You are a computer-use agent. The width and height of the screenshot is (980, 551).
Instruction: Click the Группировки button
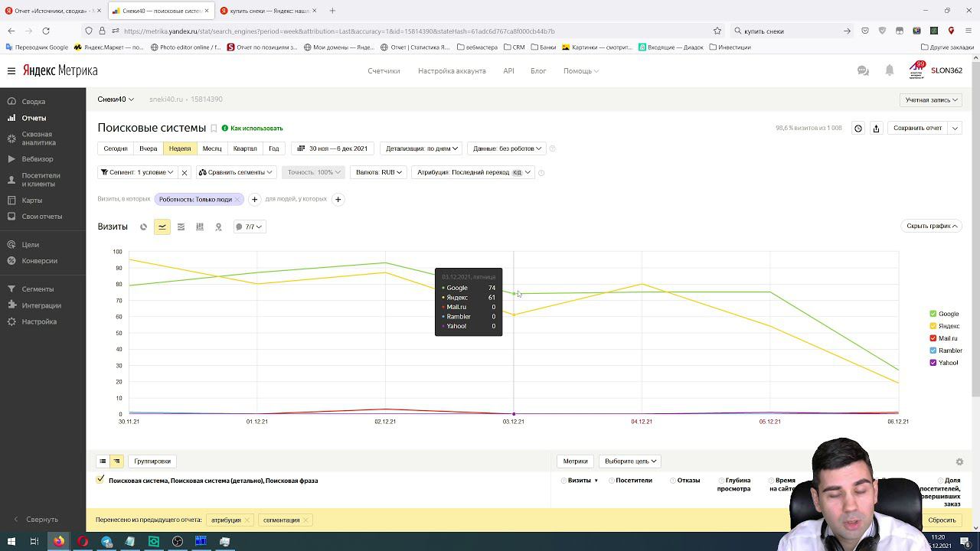point(152,461)
